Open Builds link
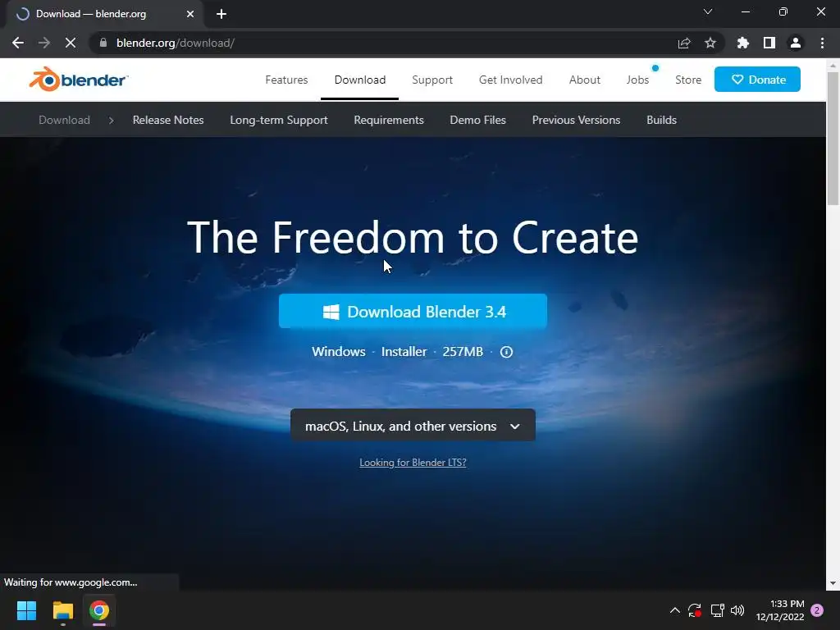The width and height of the screenshot is (840, 630). (x=662, y=120)
